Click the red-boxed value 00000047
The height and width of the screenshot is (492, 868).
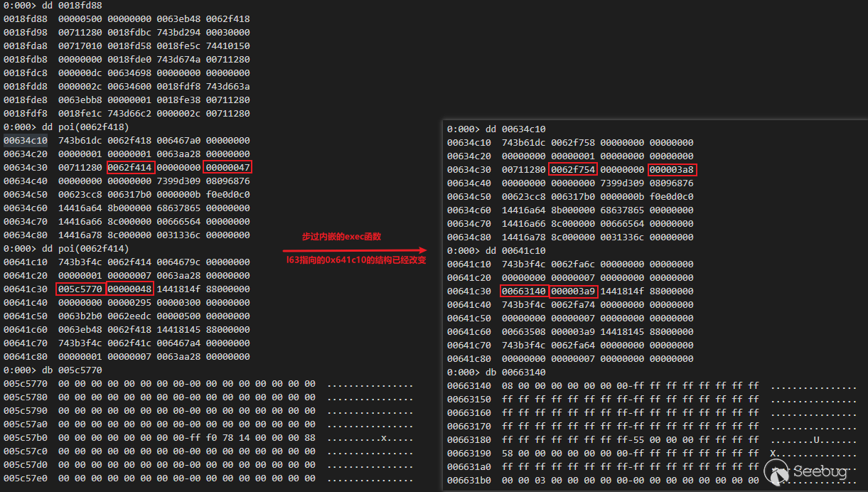pos(227,168)
